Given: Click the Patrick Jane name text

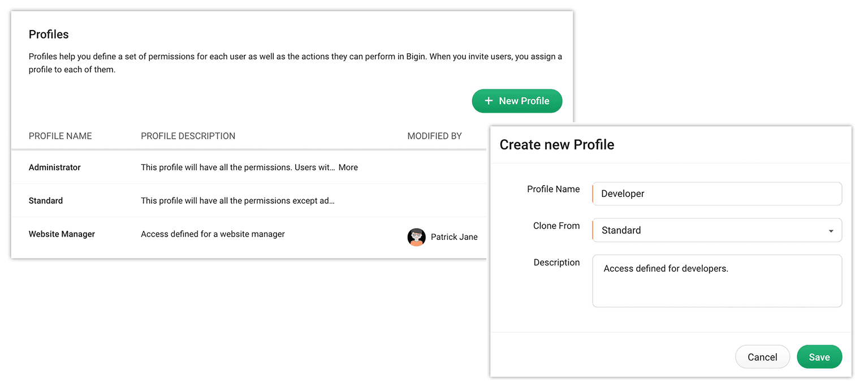Looking at the screenshot, I should tap(454, 237).
